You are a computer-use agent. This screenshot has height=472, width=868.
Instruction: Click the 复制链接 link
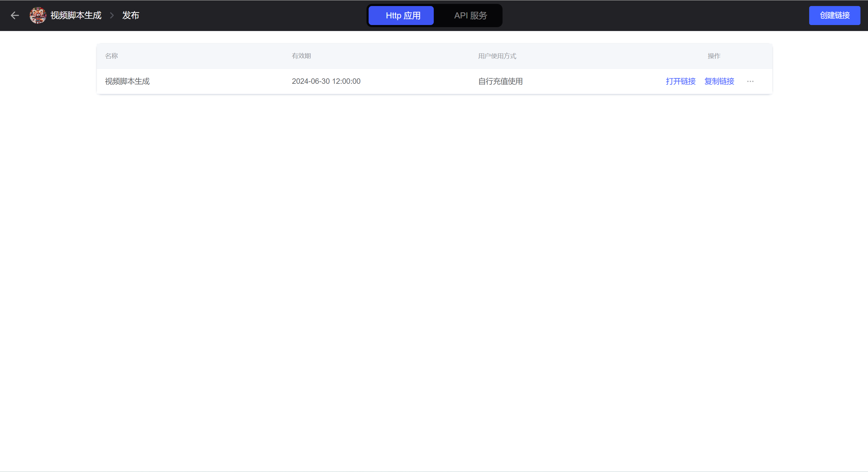coord(719,81)
